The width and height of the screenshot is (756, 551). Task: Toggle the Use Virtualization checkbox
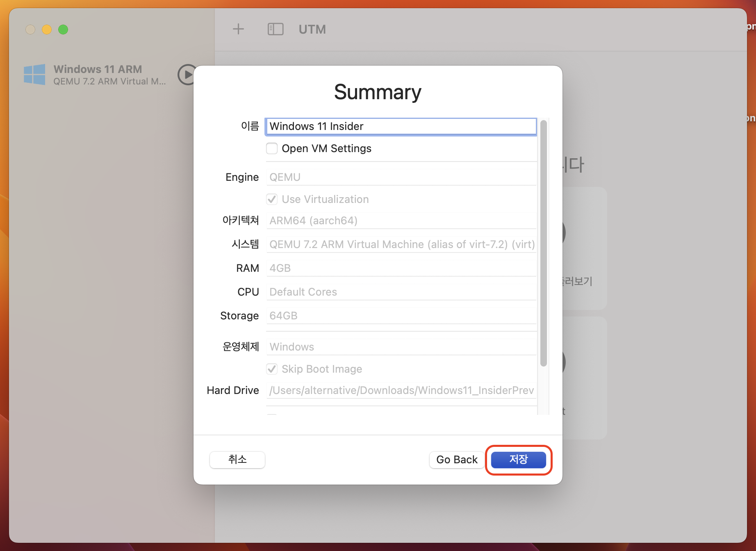click(x=272, y=199)
